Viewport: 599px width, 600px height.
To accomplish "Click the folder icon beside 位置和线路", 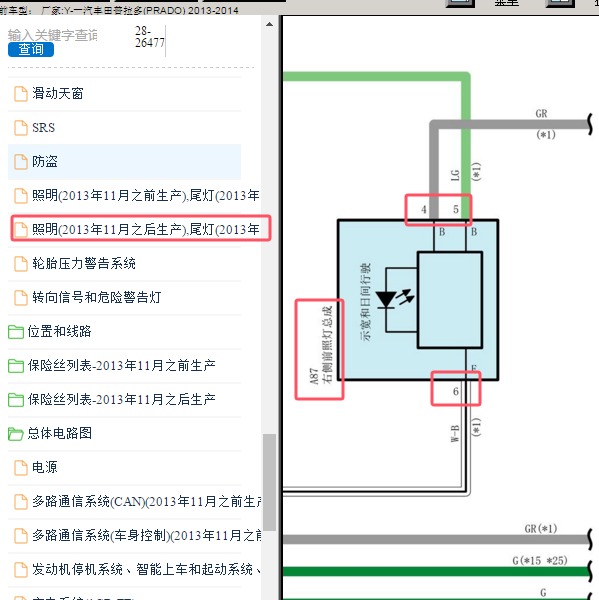I will coord(16,332).
